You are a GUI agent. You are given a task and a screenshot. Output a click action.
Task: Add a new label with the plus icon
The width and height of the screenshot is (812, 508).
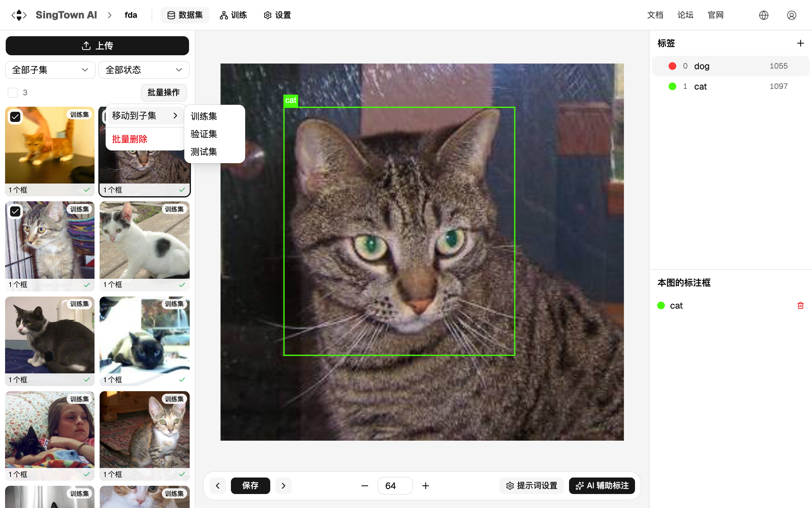point(800,43)
